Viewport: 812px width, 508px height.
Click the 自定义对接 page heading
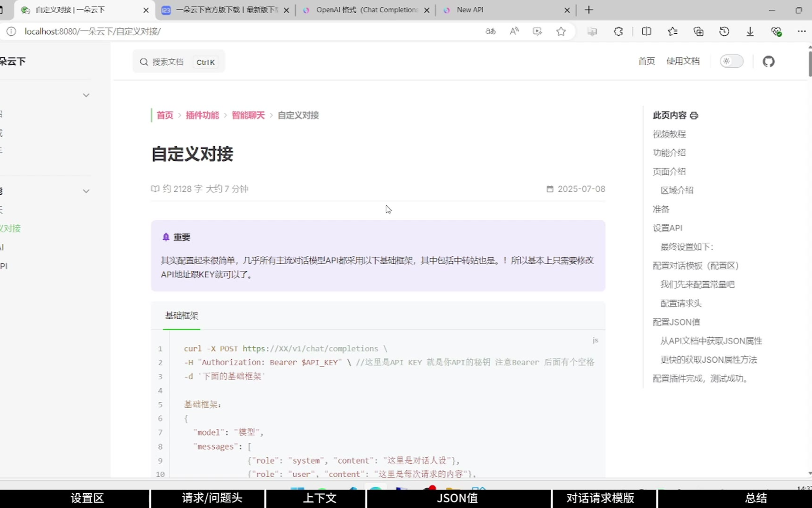192,154
